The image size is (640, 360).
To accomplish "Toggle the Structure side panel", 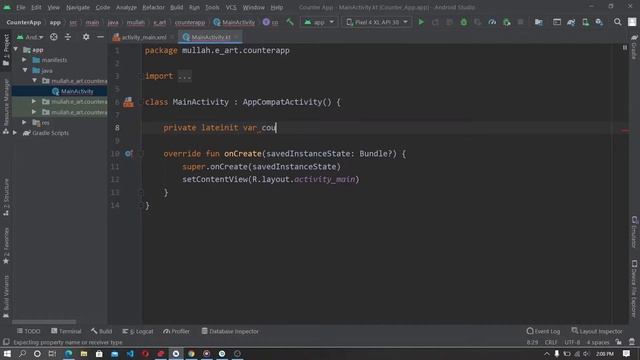I will [x=6, y=197].
